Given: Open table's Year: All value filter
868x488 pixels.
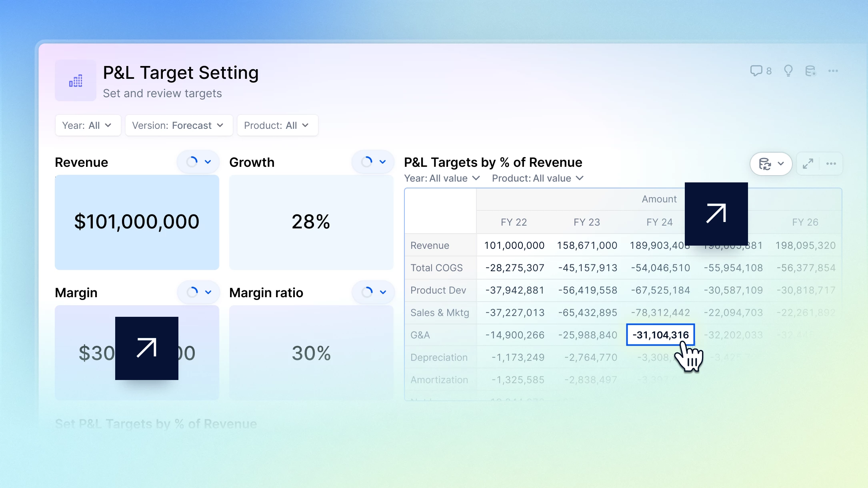Looking at the screenshot, I should pos(442,178).
